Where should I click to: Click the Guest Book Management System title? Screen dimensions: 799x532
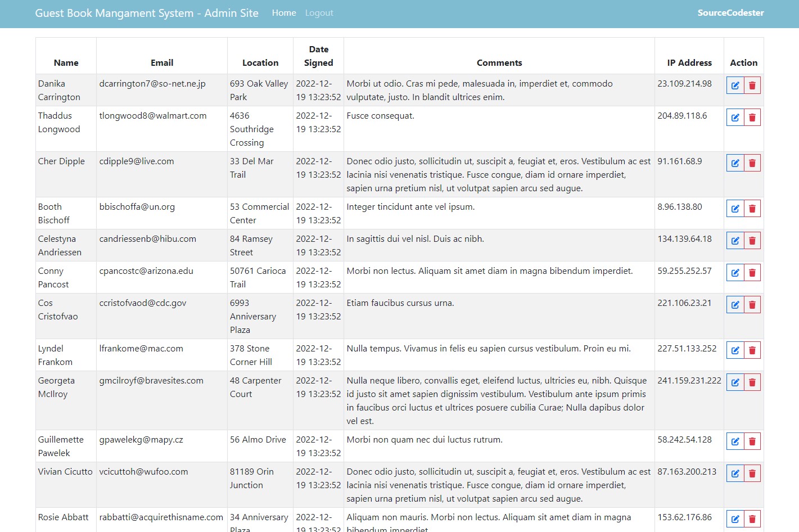[x=147, y=12]
